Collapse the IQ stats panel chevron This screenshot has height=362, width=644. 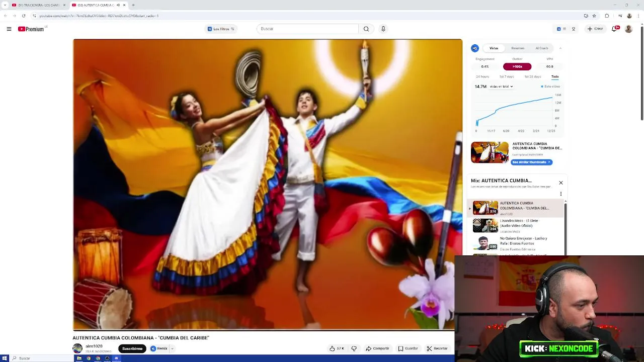pyautogui.click(x=560, y=48)
